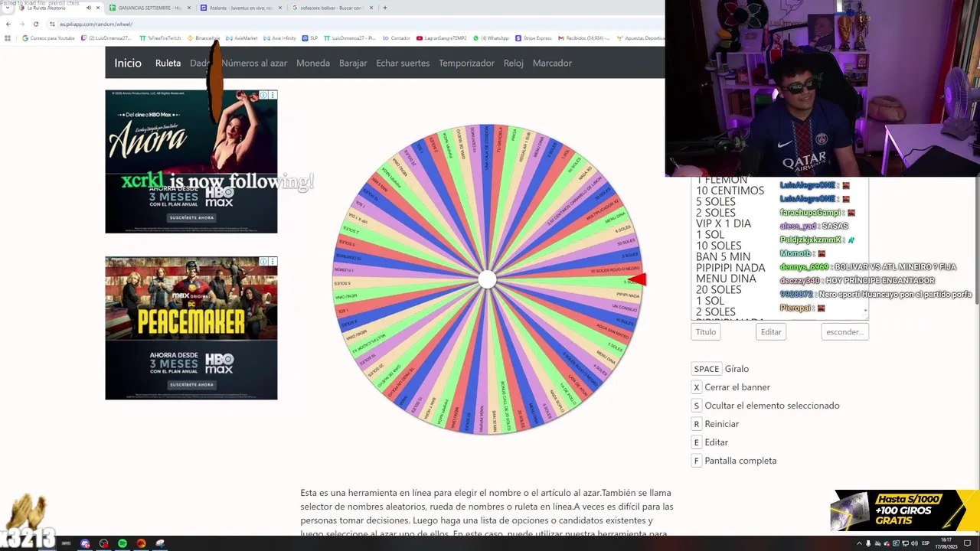Click the Título button
980x551 pixels.
pyautogui.click(x=706, y=332)
